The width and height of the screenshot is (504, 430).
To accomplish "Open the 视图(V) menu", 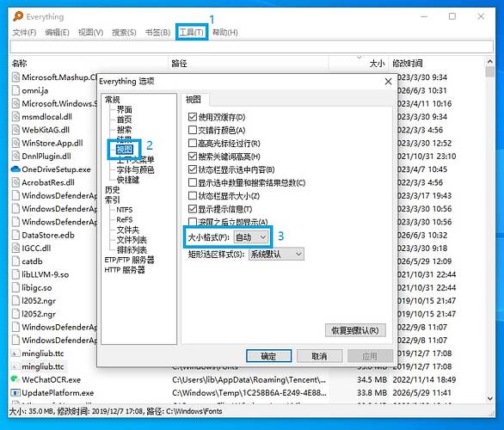I will pos(90,33).
